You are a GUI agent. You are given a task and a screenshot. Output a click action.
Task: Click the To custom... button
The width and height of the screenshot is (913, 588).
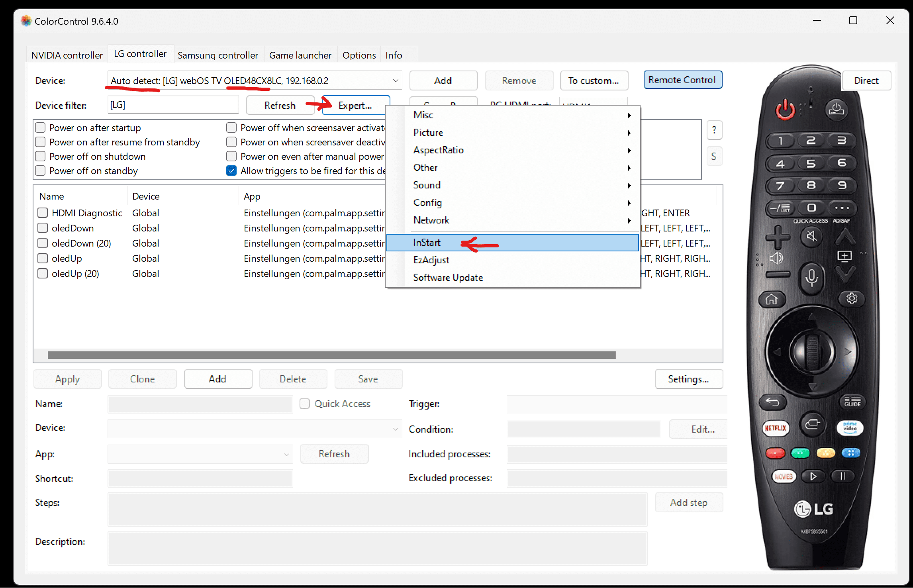(594, 80)
